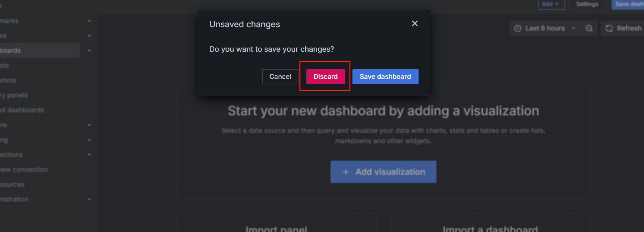
Task: Discard the unsaved changes
Action: click(325, 77)
